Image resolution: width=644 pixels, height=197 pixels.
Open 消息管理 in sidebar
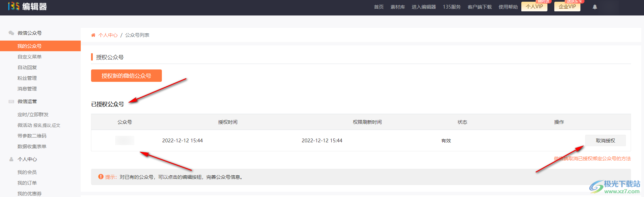point(27,89)
